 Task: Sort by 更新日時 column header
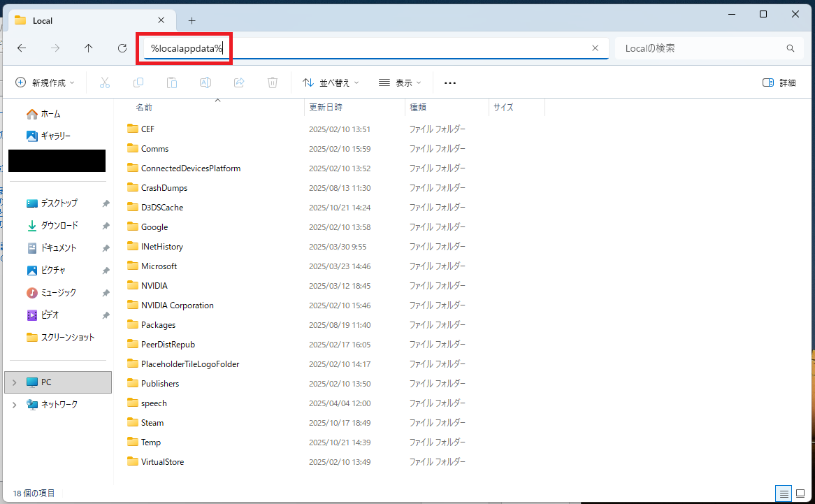tap(326, 108)
